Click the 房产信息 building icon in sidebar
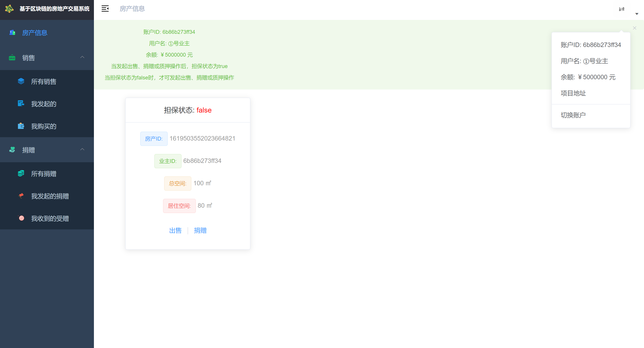644x348 pixels. click(x=12, y=32)
